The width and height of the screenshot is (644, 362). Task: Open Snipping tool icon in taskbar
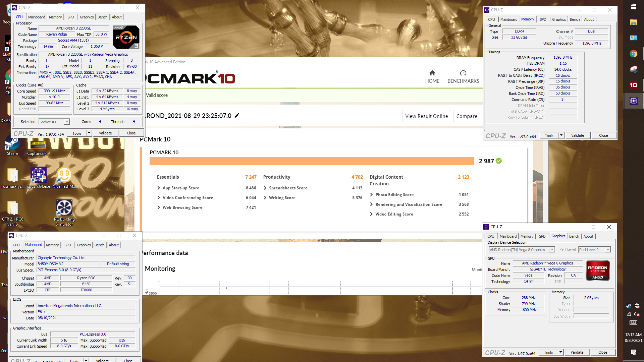(x=634, y=69)
